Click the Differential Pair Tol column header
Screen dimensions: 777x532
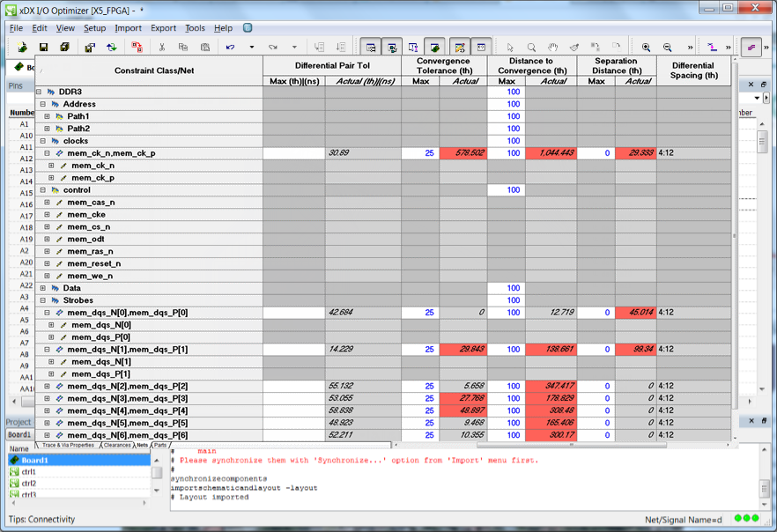click(332, 66)
